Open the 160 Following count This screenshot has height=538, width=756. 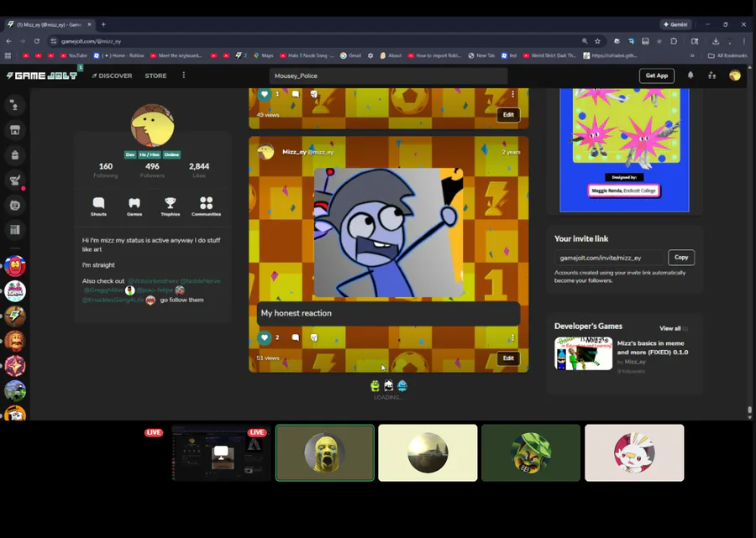click(x=106, y=170)
